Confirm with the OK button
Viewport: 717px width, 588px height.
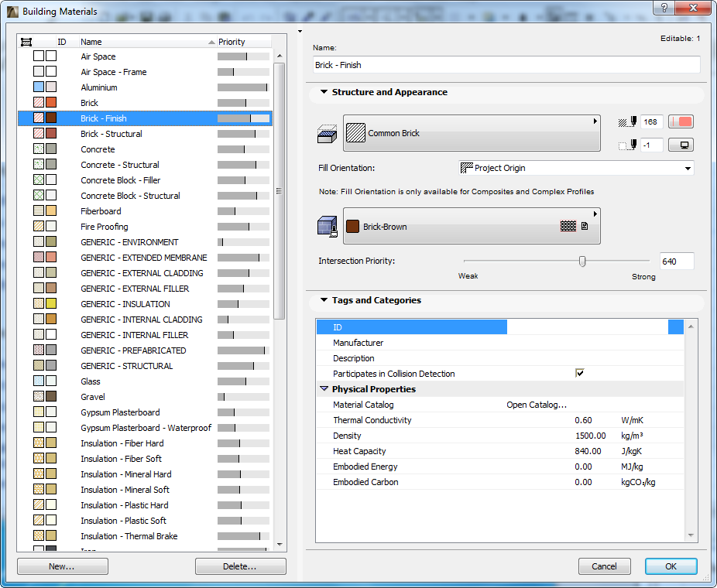(x=671, y=566)
